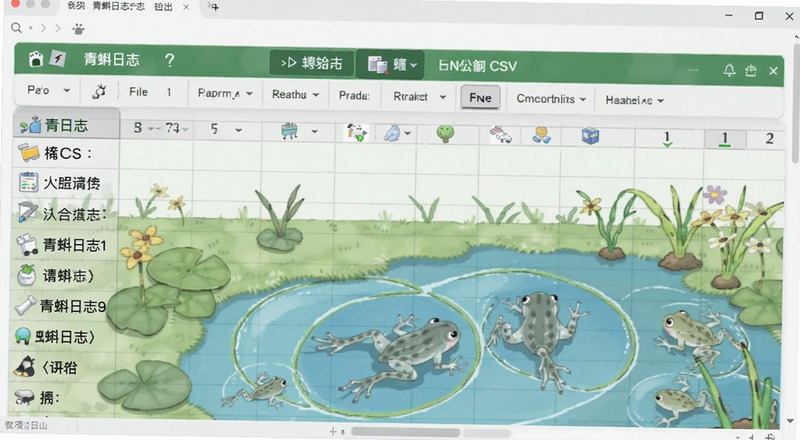Open the ellipsis more-options in green header

[x=692, y=70]
